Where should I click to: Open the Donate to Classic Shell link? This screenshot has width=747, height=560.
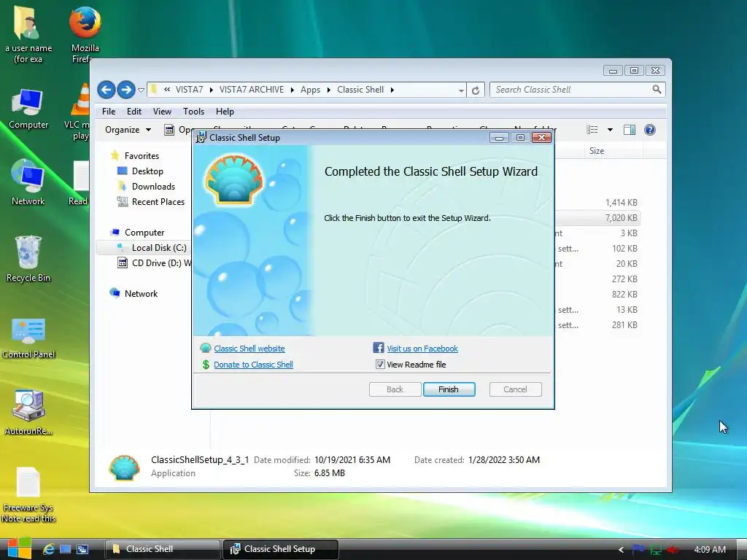[x=253, y=365]
